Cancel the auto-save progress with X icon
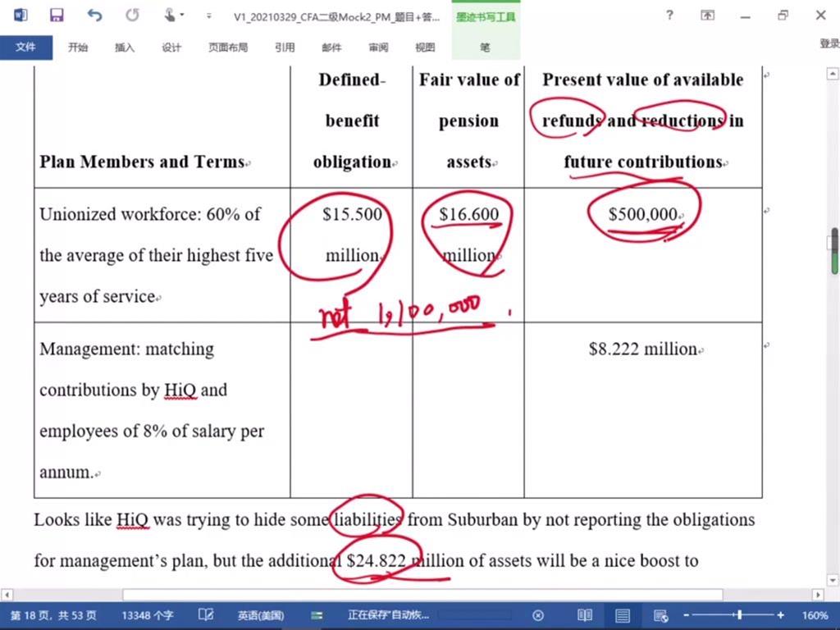The width and height of the screenshot is (840, 630). pyautogui.click(x=538, y=615)
